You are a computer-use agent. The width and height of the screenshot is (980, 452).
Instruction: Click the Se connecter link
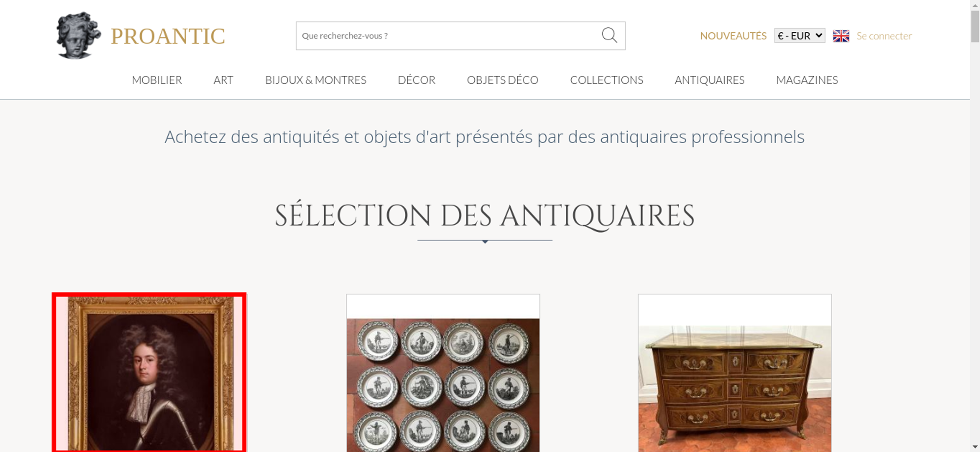(x=884, y=36)
